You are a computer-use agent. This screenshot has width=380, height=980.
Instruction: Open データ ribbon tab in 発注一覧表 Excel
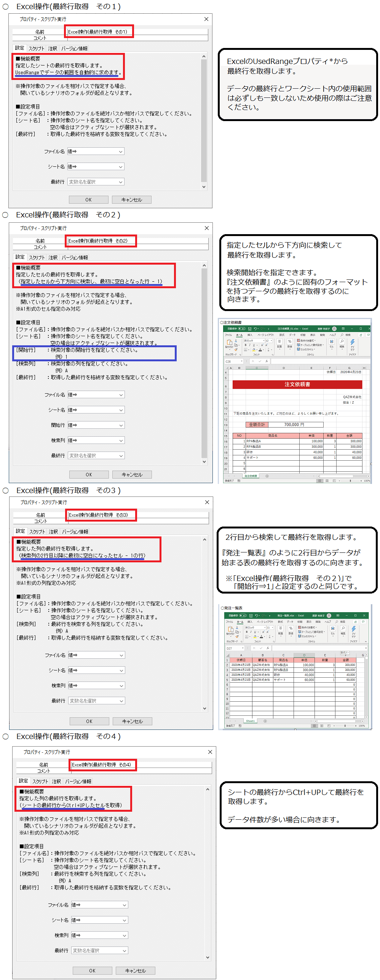pos(290,622)
